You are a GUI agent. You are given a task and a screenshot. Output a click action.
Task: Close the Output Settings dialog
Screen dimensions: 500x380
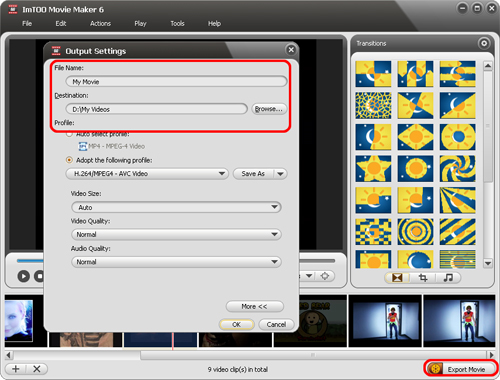click(291, 50)
